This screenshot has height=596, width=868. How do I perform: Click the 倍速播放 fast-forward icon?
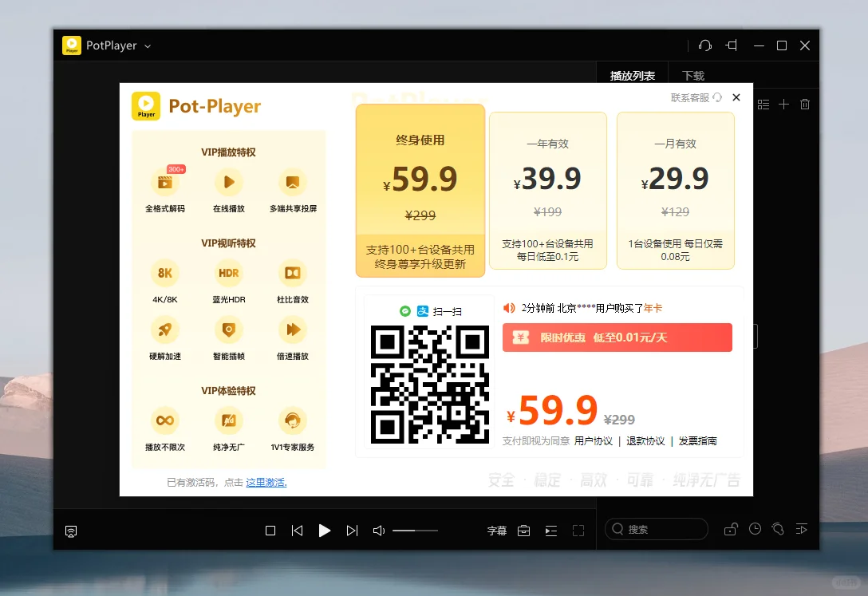pyautogui.click(x=293, y=330)
